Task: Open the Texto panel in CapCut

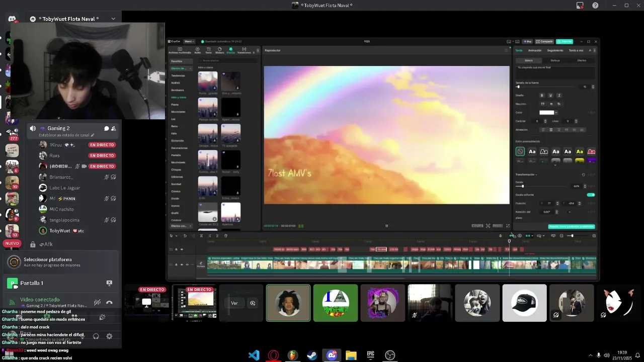Action: [208, 50]
